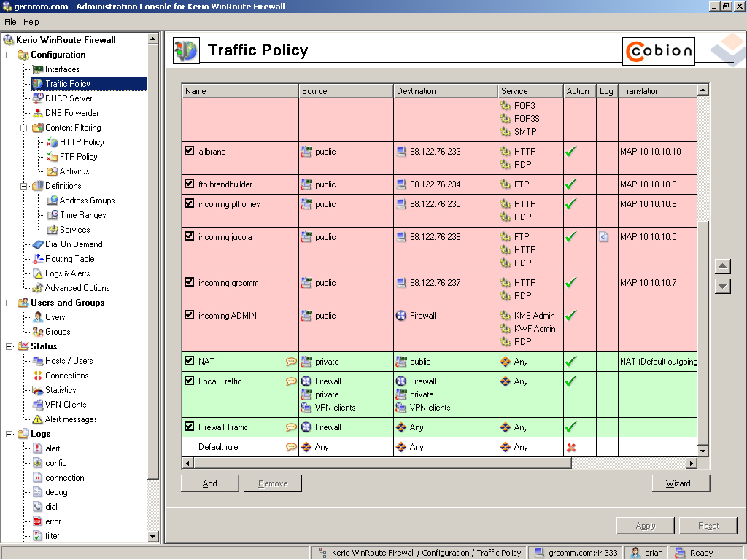Toggle the ftp brandbuilder rule checkbox
Image resolution: width=747 pixels, height=560 pixels.
(x=189, y=184)
